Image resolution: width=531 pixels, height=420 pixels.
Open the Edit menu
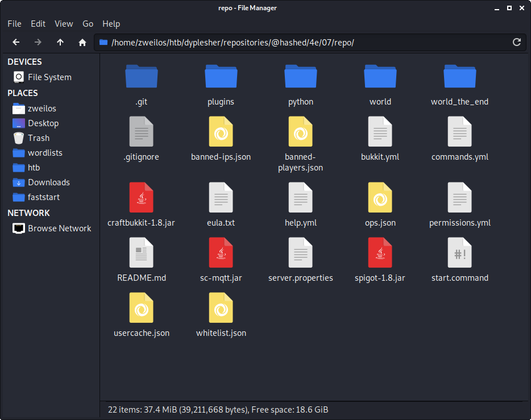38,24
